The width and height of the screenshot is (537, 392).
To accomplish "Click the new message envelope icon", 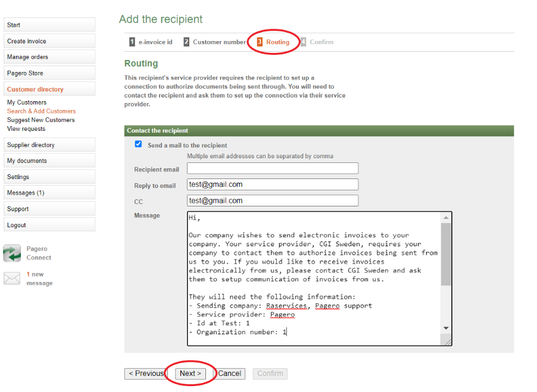I will (x=12, y=278).
